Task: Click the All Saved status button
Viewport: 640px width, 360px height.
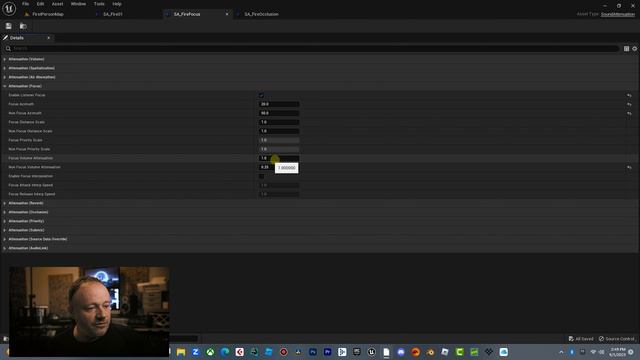Action: click(x=581, y=339)
